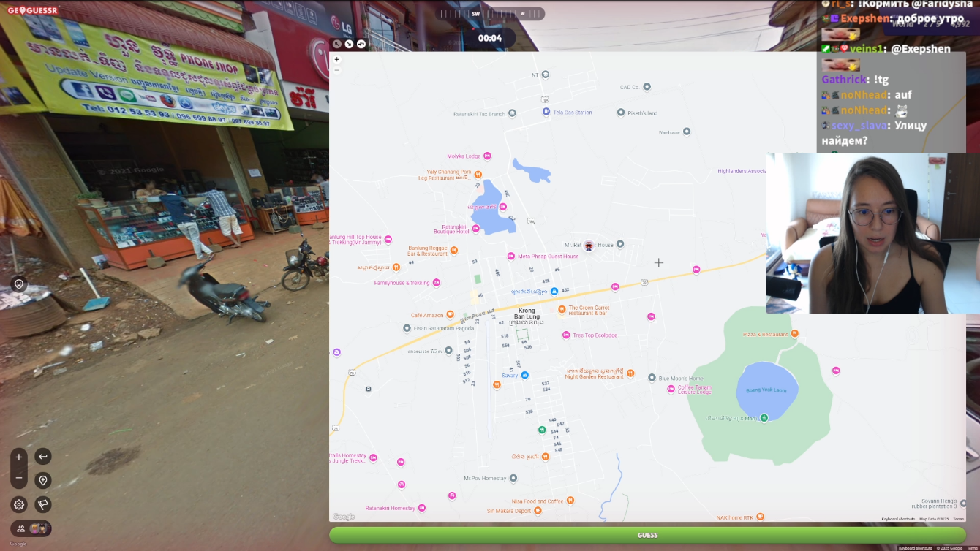The height and width of the screenshot is (551, 980).
Task: Open the game settings gear
Action: (x=19, y=504)
